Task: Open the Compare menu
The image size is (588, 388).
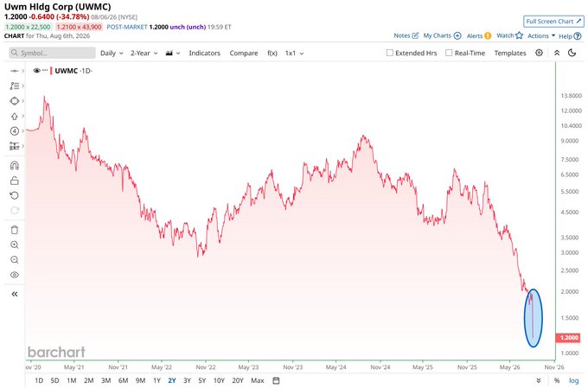Action: pyautogui.click(x=244, y=54)
